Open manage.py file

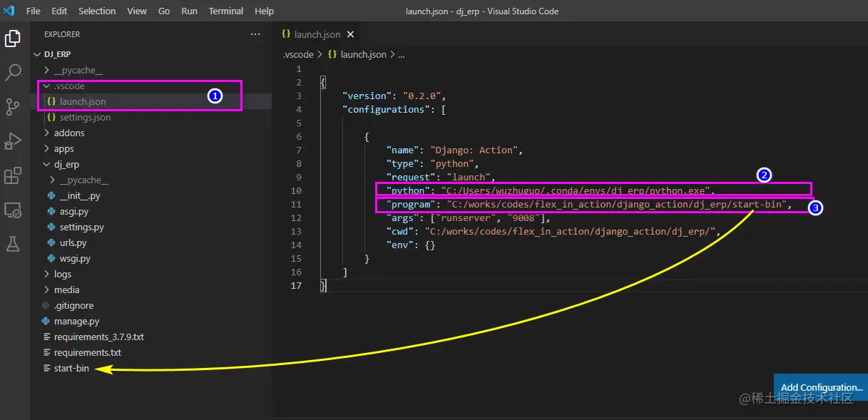click(x=76, y=321)
